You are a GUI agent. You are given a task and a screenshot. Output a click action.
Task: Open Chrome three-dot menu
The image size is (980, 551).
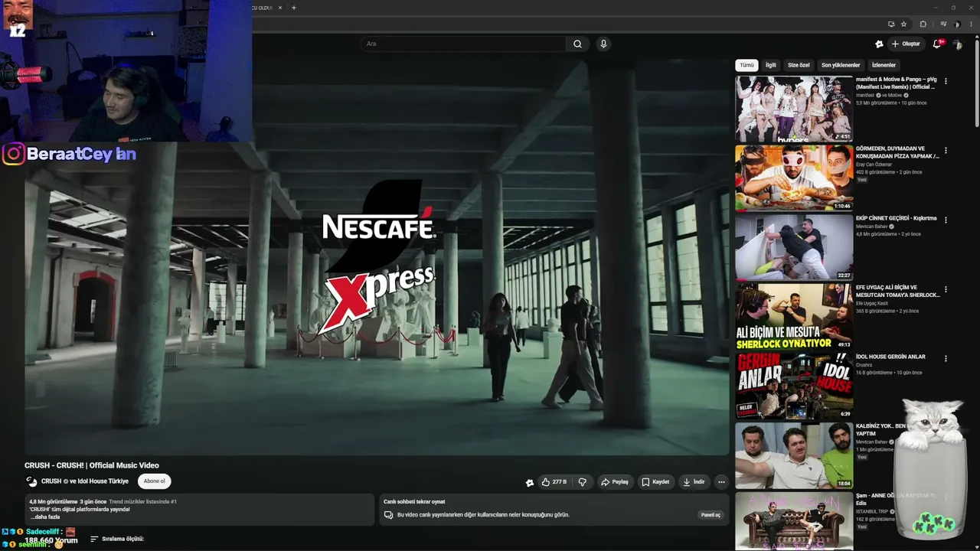pos(971,24)
